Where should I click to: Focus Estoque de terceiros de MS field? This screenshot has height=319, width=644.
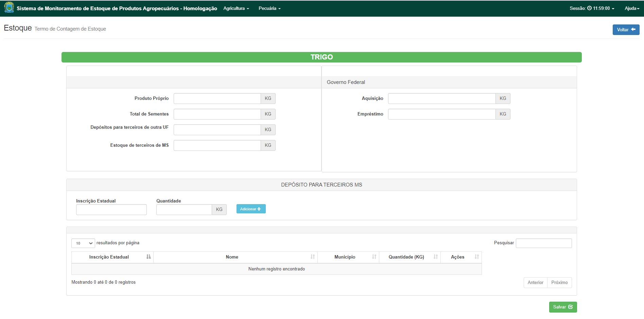click(x=217, y=145)
